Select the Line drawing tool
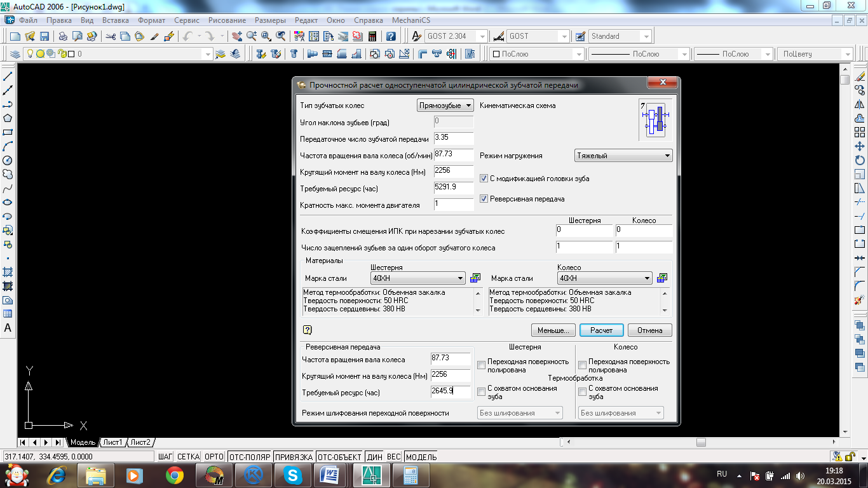 tap(8, 76)
